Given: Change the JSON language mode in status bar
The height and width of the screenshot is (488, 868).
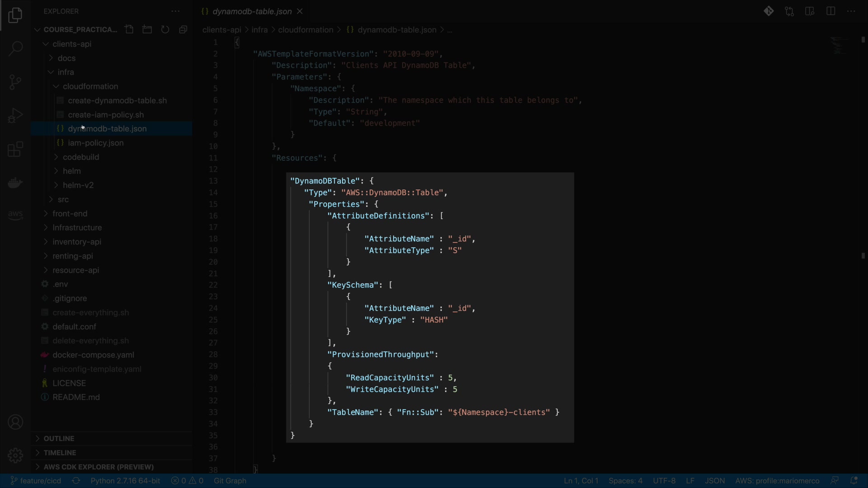Looking at the screenshot, I should (x=715, y=481).
